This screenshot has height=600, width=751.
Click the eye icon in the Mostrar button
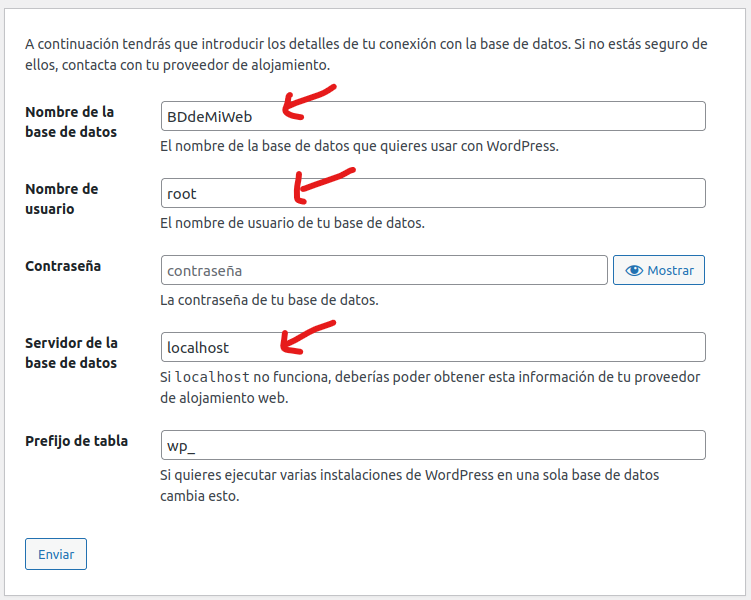click(633, 270)
